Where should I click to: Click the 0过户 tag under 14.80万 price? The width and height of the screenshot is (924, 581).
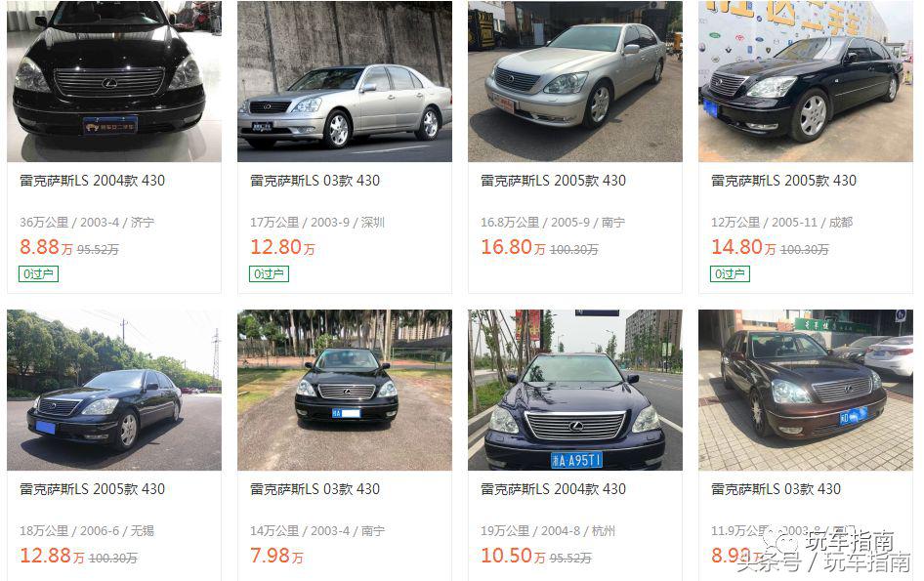click(731, 274)
